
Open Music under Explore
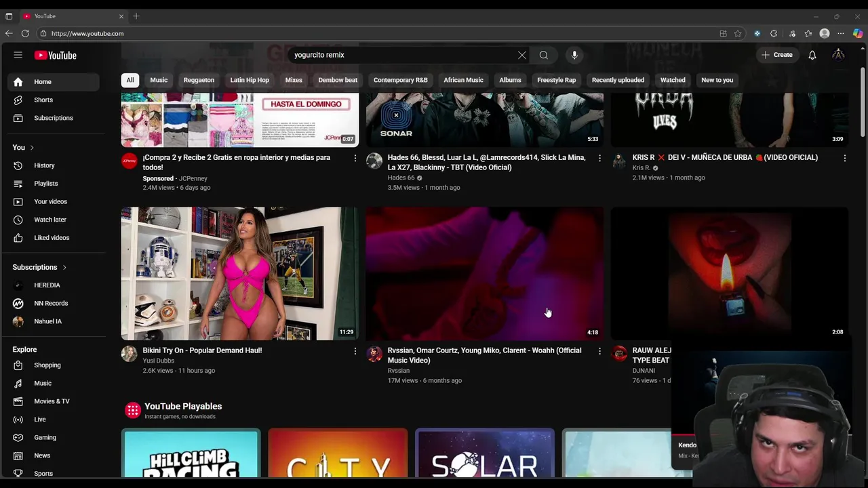54,383
